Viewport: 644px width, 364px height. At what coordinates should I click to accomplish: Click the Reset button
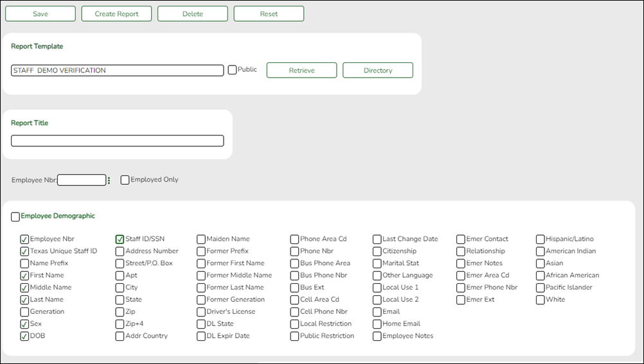pos(269,13)
